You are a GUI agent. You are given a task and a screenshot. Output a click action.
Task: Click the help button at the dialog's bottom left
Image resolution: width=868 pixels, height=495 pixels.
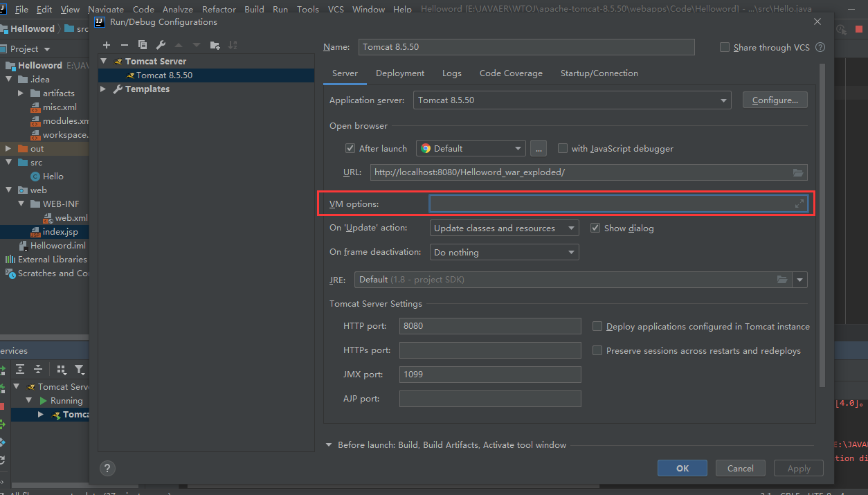pos(107,469)
